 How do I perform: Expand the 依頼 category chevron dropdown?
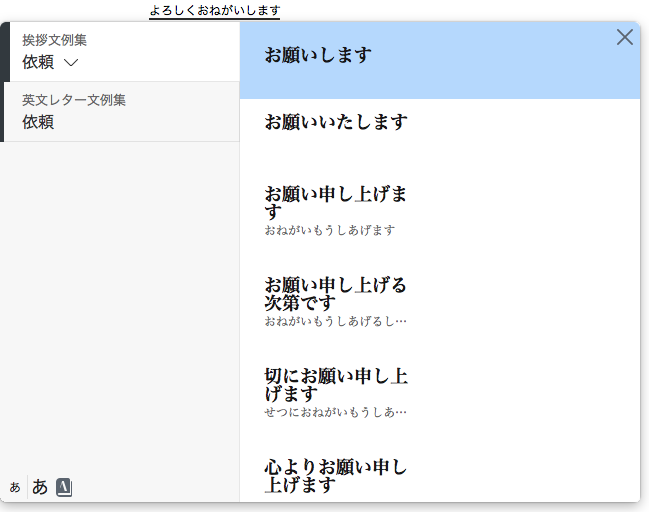click(x=71, y=62)
